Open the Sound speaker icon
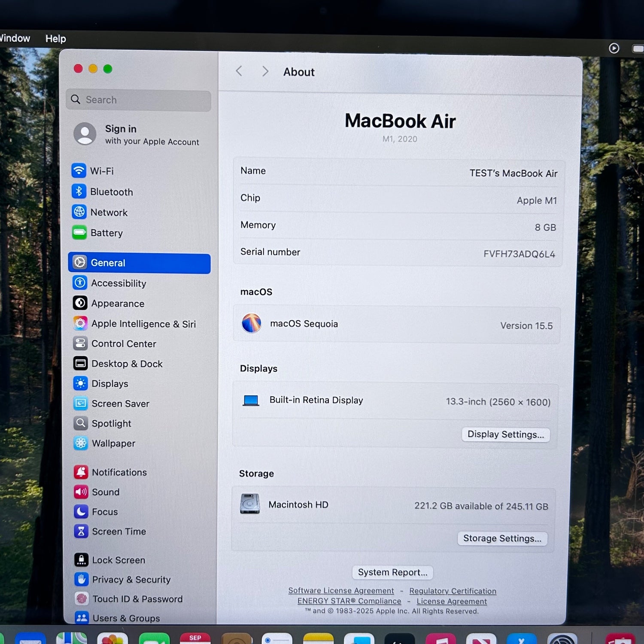 tap(81, 492)
